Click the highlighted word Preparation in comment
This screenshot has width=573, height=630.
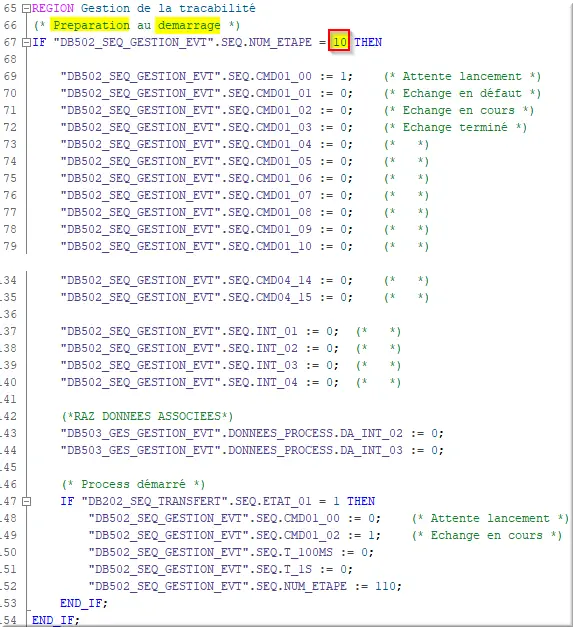91,25
